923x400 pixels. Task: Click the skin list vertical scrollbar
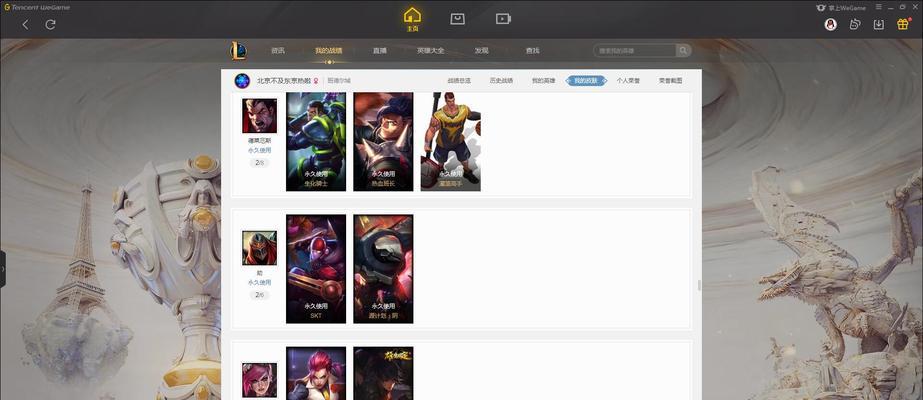(x=699, y=285)
